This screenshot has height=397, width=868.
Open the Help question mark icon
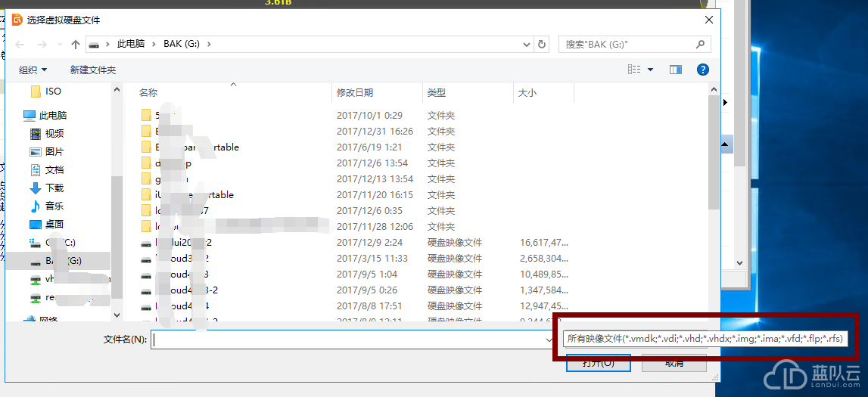[x=702, y=70]
